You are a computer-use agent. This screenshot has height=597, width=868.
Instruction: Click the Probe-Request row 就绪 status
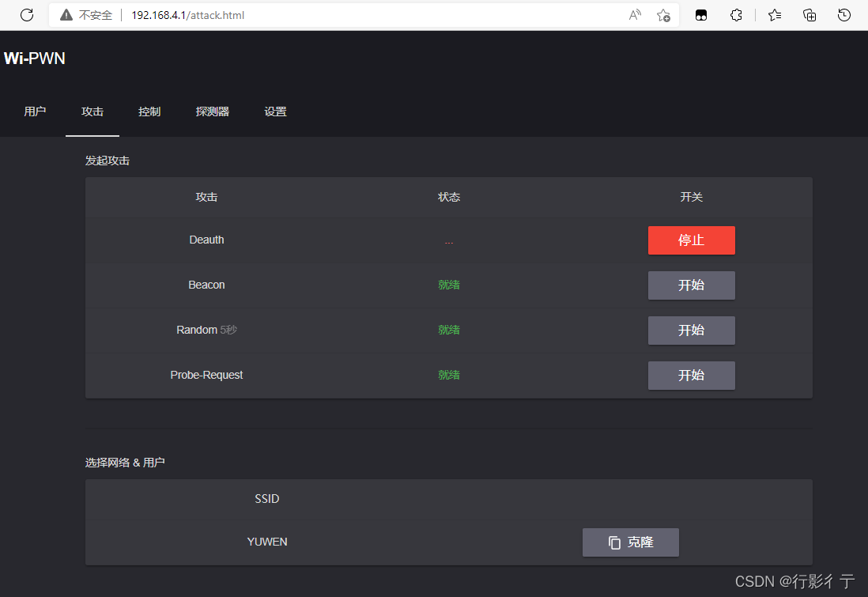click(449, 375)
